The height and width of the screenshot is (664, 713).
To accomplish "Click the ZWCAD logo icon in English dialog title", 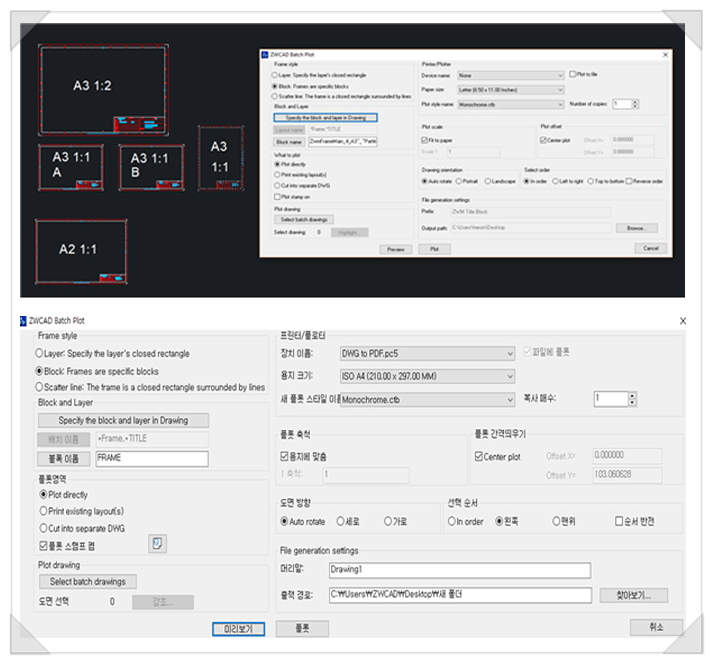I will click(265, 55).
